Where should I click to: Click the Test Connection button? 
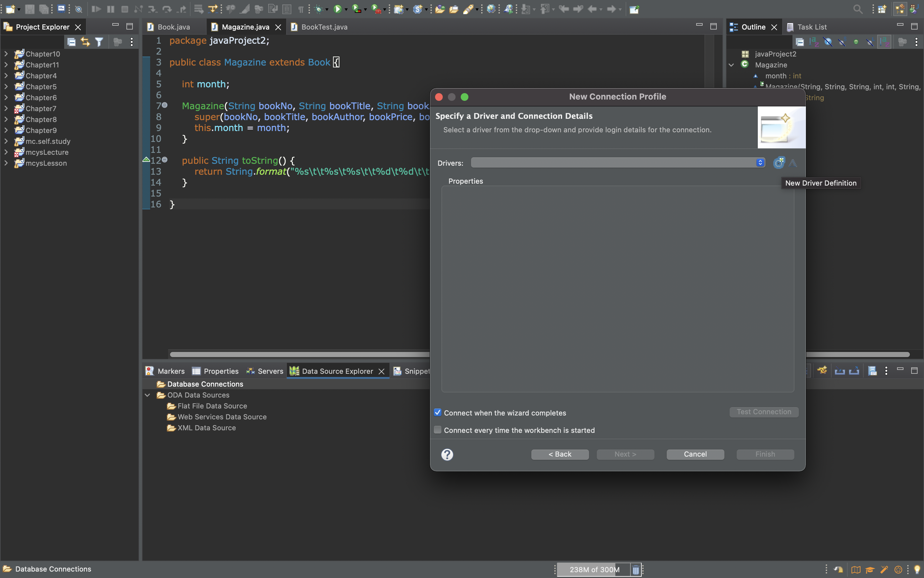tap(764, 412)
